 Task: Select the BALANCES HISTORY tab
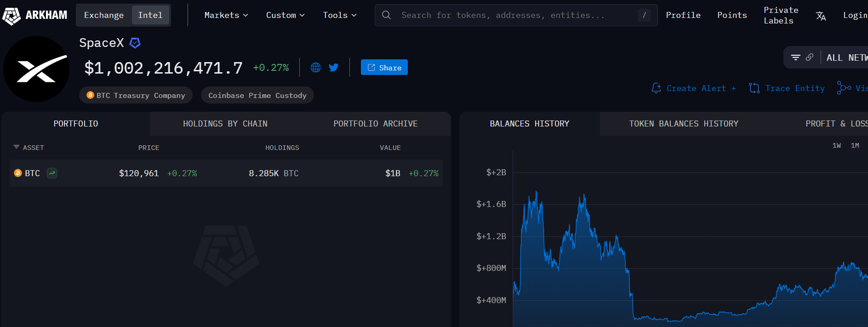[530, 124]
